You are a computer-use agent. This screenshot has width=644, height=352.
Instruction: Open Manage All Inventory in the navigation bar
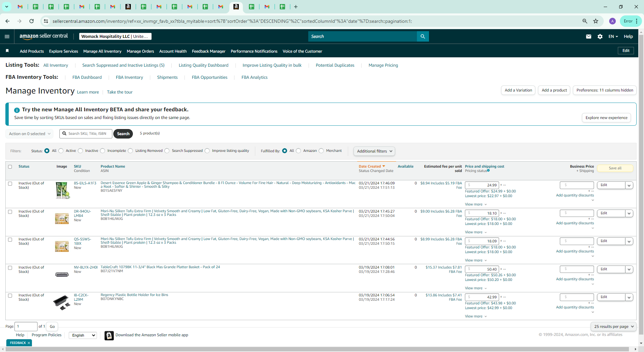coord(102,51)
